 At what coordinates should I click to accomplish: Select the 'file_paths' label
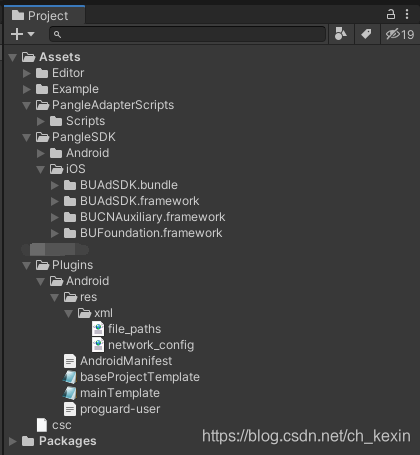coord(134,329)
